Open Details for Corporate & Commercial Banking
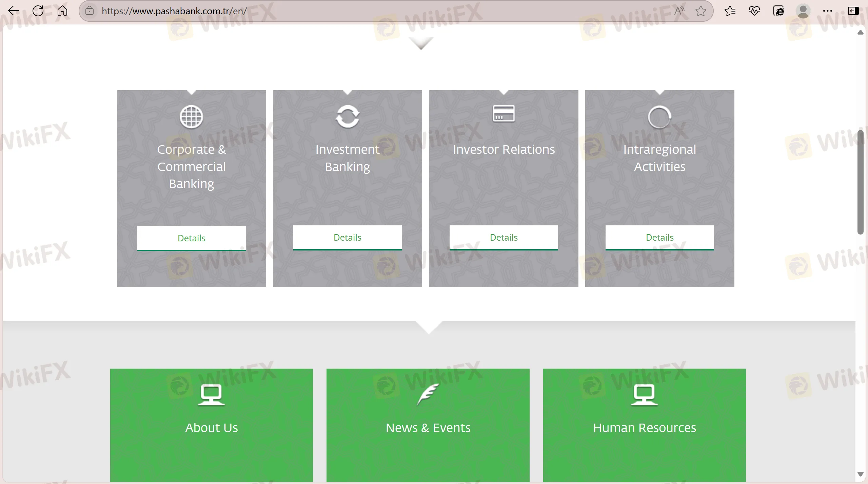Image resolution: width=868 pixels, height=484 pixels. tap(191, 238)
